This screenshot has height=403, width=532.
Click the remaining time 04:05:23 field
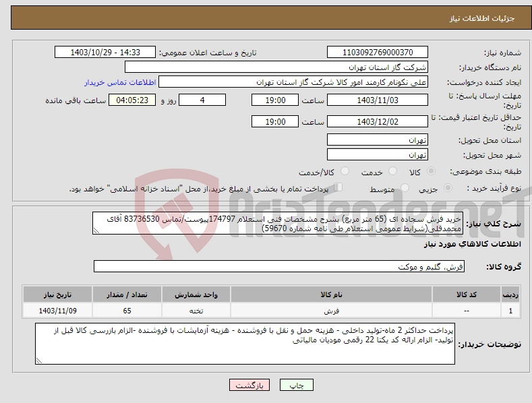(x=132, y=100)
